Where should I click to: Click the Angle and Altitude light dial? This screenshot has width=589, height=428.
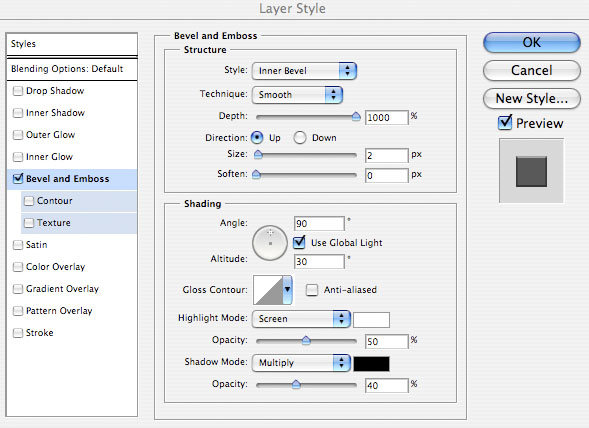click(x=270, y=243)
